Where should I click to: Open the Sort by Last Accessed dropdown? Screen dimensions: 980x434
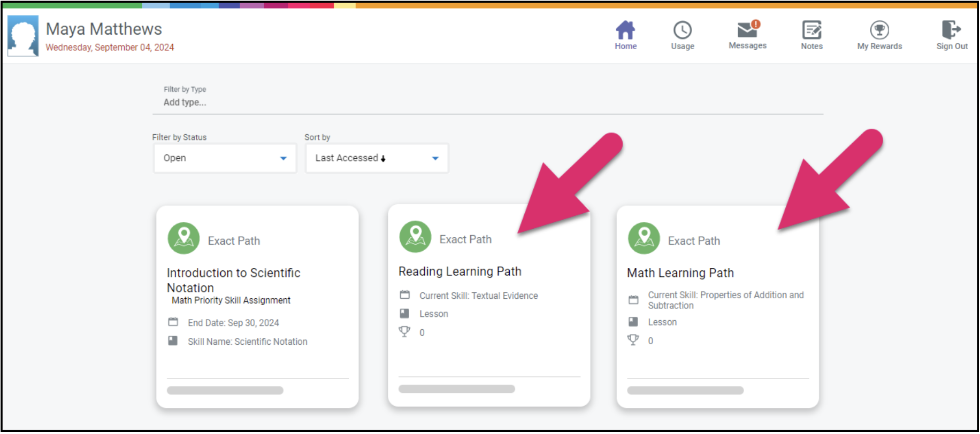[x=377, y=158]
